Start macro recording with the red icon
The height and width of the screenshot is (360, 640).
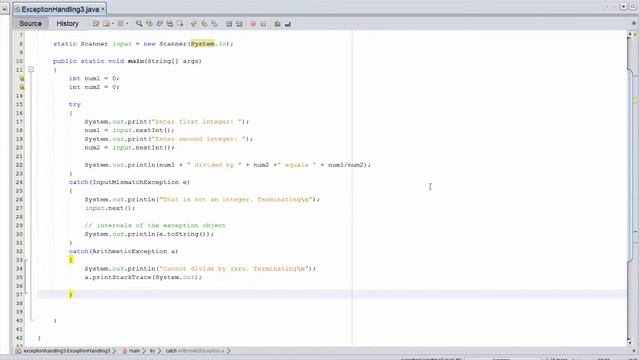[x=253, y=24]
